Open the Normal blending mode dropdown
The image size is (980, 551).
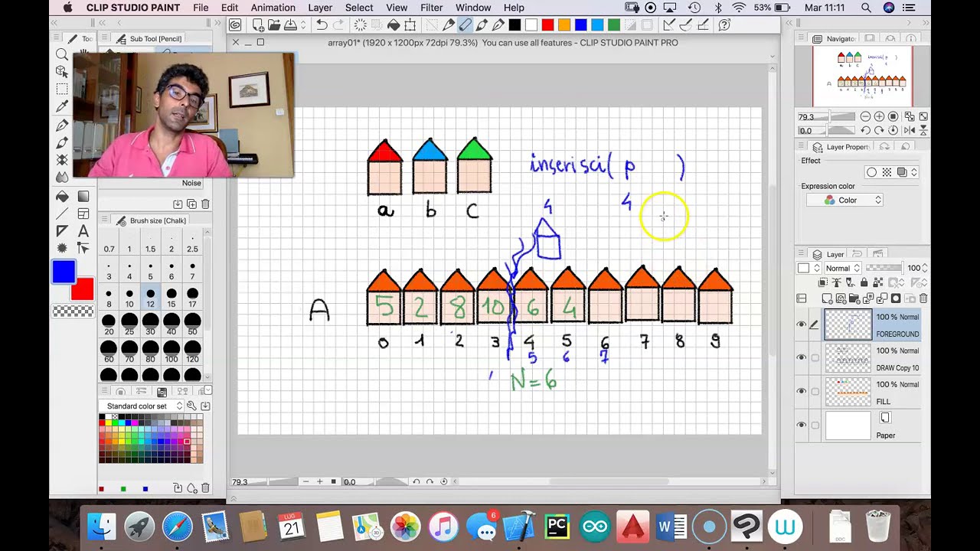click(842, 268)
